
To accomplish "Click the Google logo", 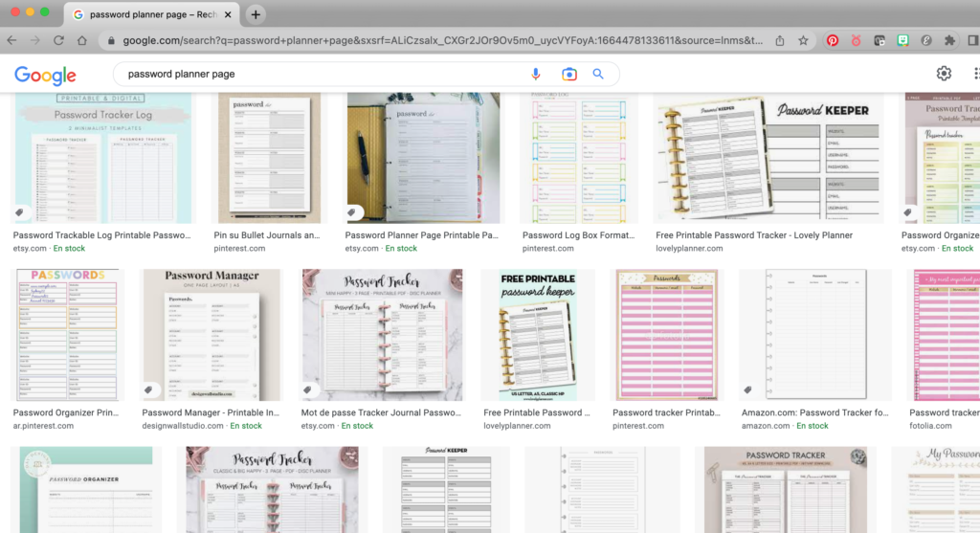I will 45,76.
